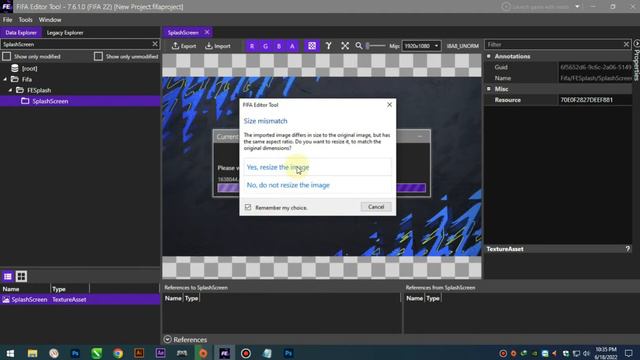Switch to grid view icon
The height and width of the screenshot is (360, 640).
21,276
